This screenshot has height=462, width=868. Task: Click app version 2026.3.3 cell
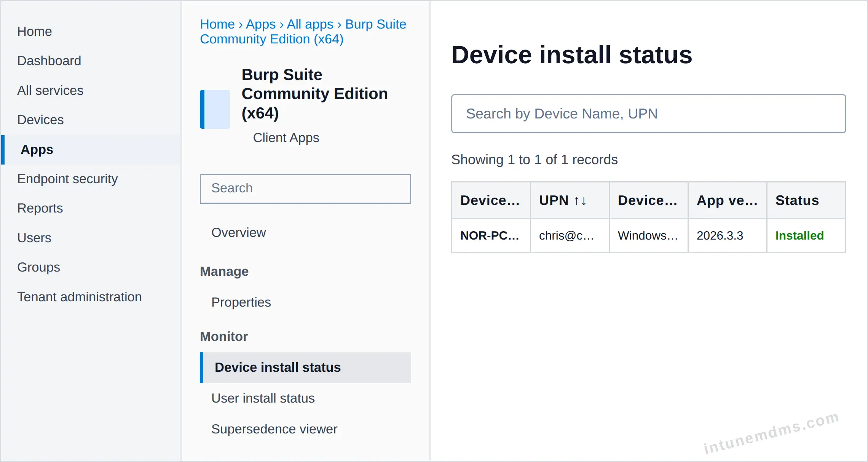[727, 235]
